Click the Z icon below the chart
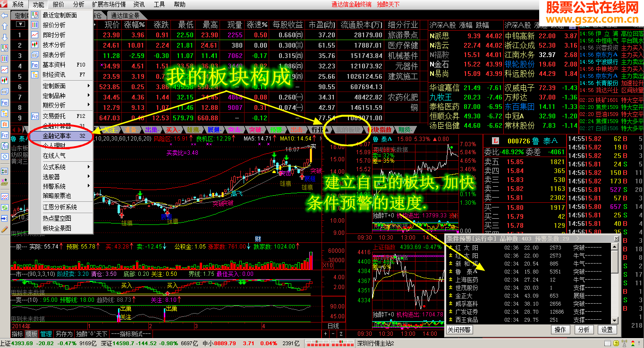Screen dimensions: 644x348 coord(340,334)
